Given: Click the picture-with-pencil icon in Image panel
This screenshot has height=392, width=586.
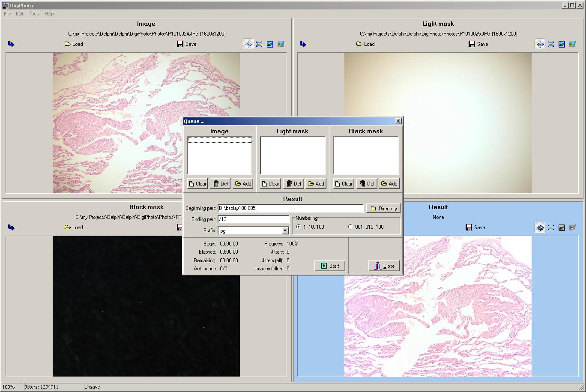Looking at the screenshot, I should pos(281,44).
